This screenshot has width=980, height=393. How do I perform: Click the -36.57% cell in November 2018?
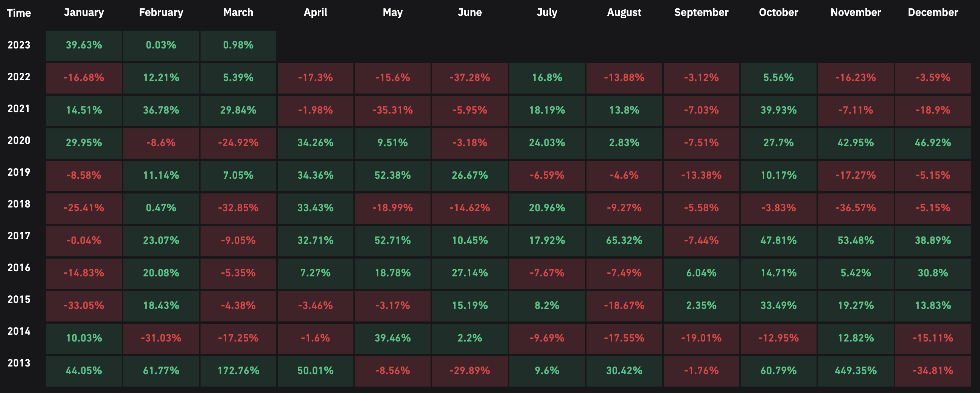click(856, 208)
